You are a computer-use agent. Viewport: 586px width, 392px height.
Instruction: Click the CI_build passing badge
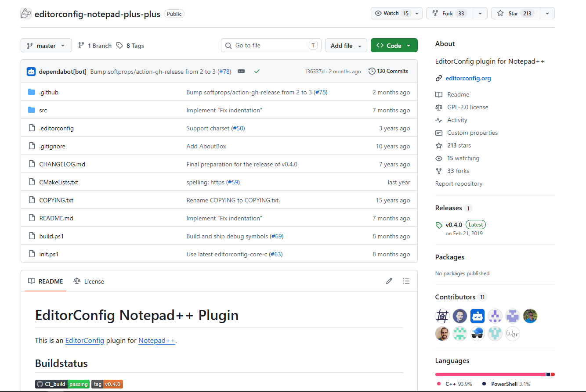click(62, 384)
